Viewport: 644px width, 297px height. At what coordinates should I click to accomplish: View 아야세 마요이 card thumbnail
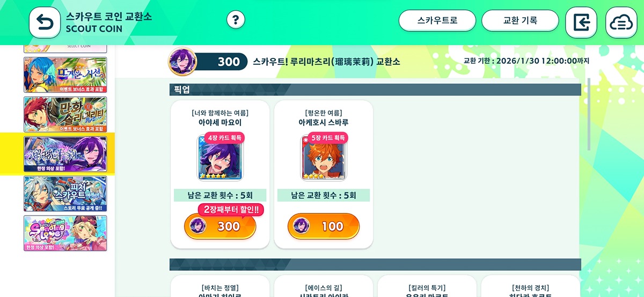pyautogui.click(x=220, y=158)
